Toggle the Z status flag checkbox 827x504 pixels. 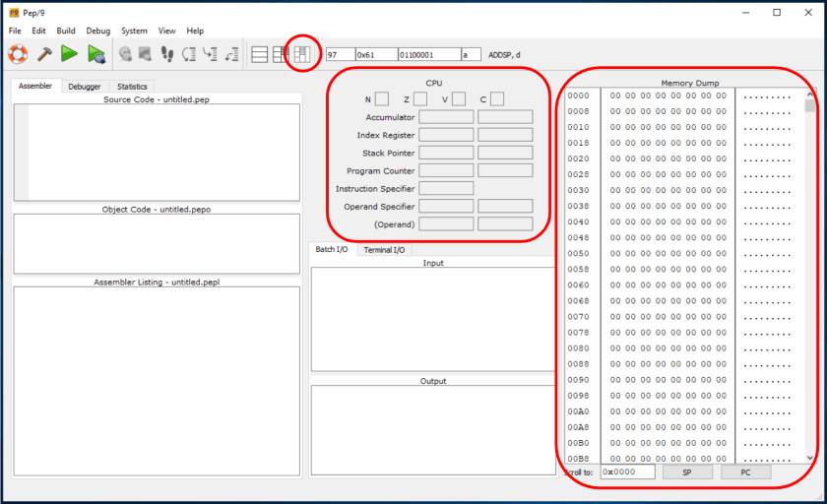420,98
